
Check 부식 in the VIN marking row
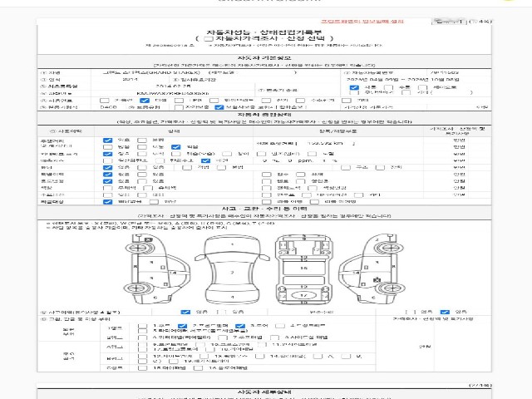tap(142, 154)
